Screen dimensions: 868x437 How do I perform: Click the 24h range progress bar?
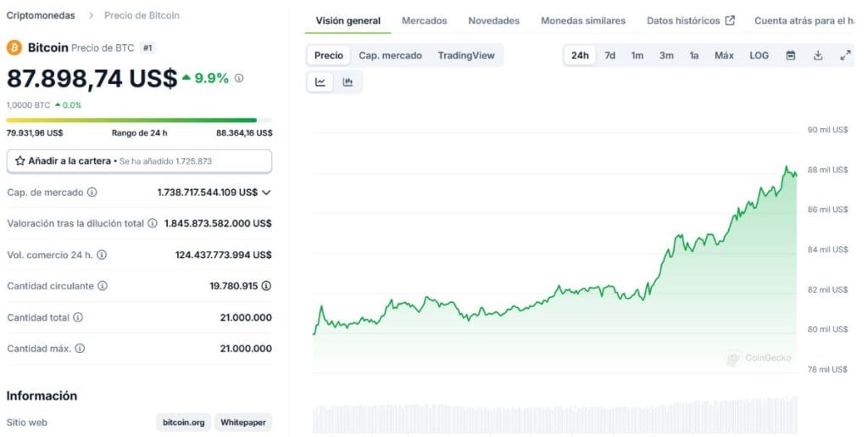click(139, 120)
